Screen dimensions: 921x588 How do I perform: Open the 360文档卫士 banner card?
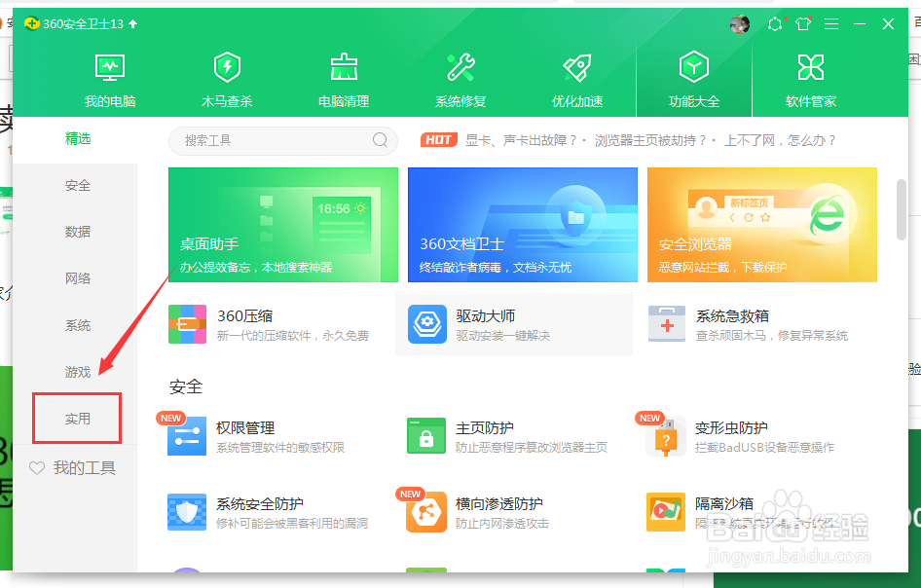(x=523, y=225)
